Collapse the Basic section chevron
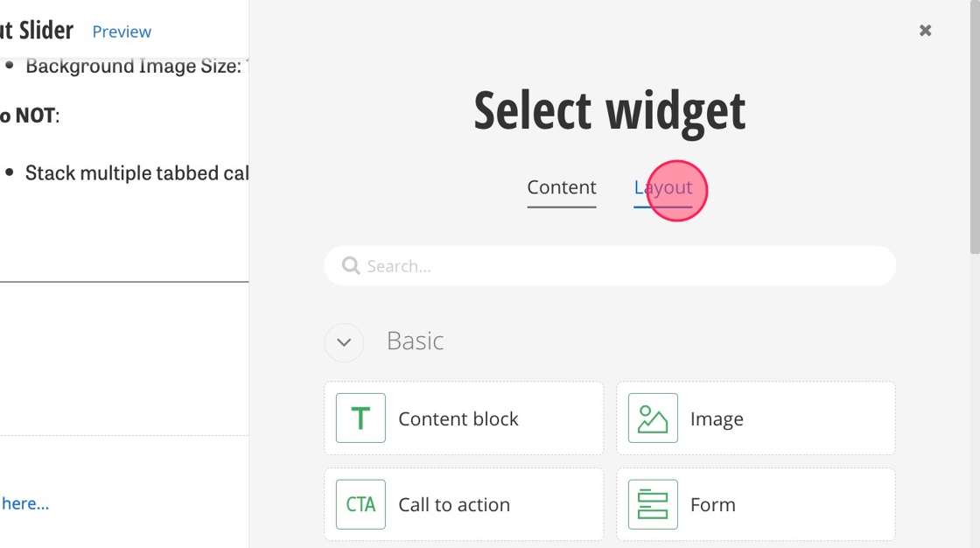Image resolution: width=980 pixels, height=548 pixels. click(x=344, y=341)
